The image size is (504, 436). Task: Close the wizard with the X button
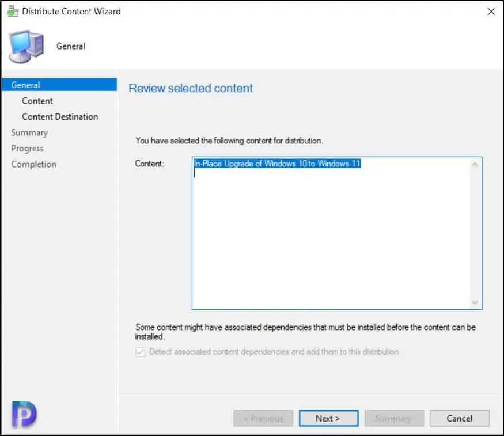(491, 12)
